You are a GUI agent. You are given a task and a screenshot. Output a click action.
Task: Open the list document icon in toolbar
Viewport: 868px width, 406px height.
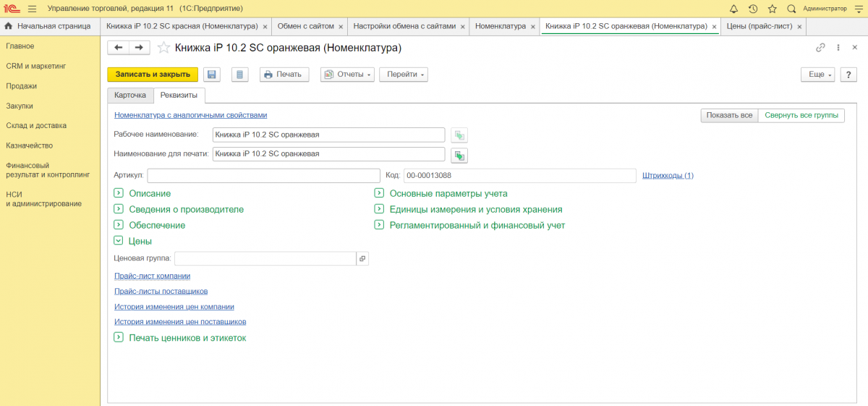(240, 75)
